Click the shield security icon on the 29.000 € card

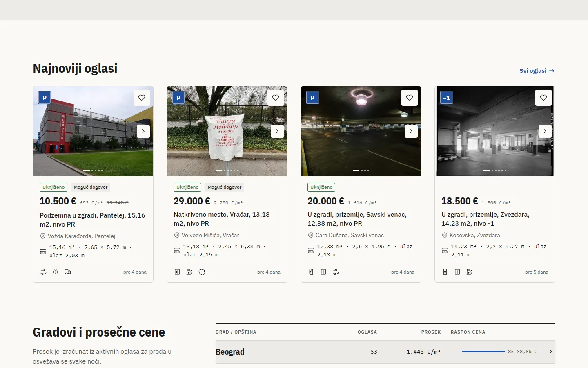tap(202, 272)
